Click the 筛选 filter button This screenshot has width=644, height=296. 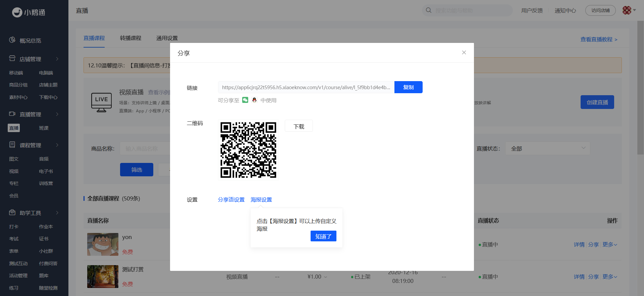[x=137, y=170]
